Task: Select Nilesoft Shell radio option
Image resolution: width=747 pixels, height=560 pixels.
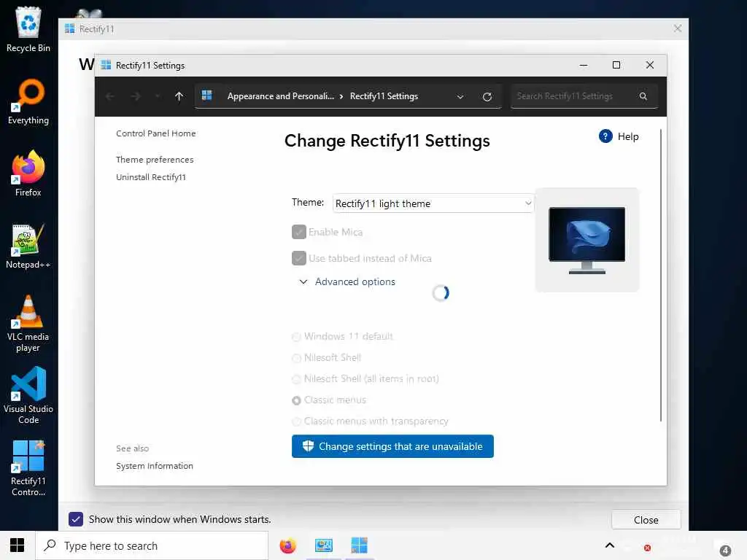Action: pos(296,358)
